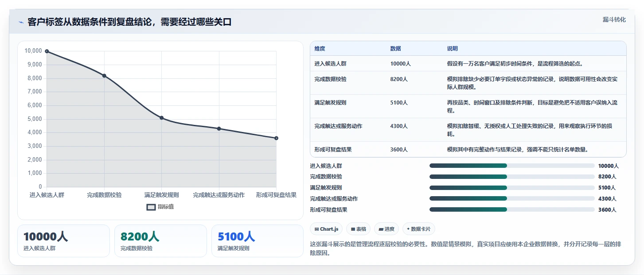Click the chart data point for 完成数据校验
This screenshot has width=644, height=275.
tap(104, 76)
